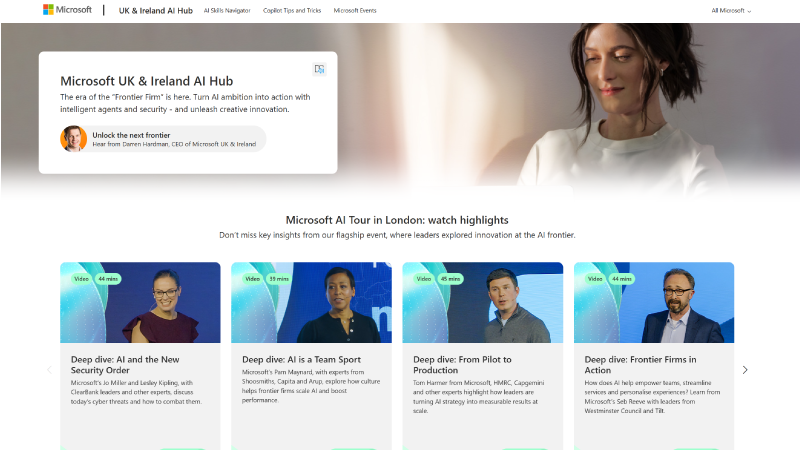Click Video badge on Team Sport card

[253, 279]
